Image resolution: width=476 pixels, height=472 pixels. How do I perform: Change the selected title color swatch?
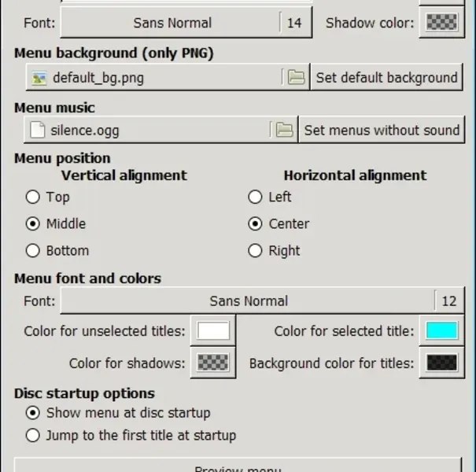coord(441,331)
